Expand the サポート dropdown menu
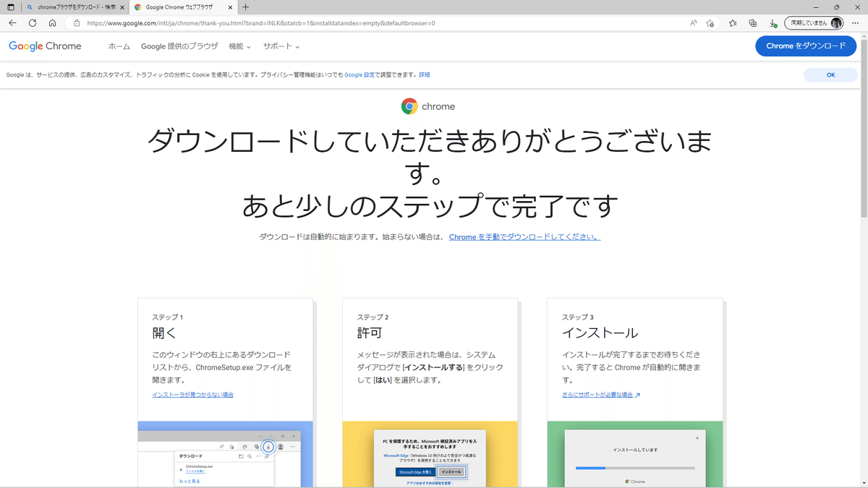This screenshot has height=488, width=868. click(x=281, y=46)
